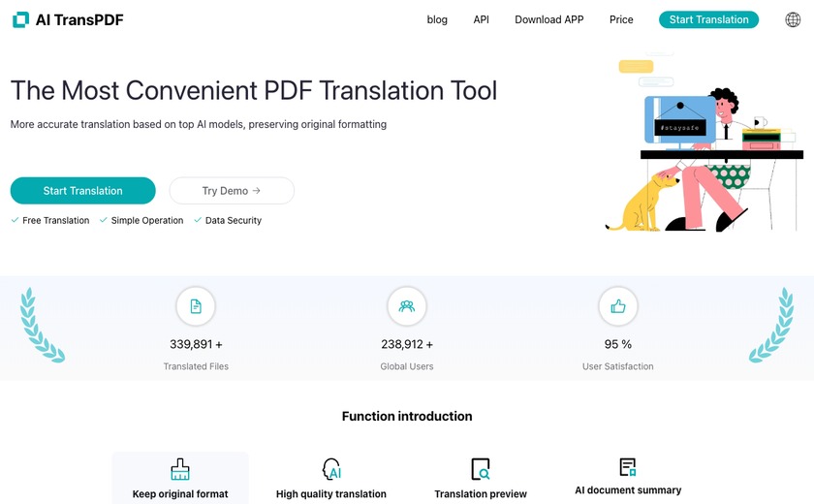Click the Keep original format brush icon
814x504 pixels.
[180, 469]
